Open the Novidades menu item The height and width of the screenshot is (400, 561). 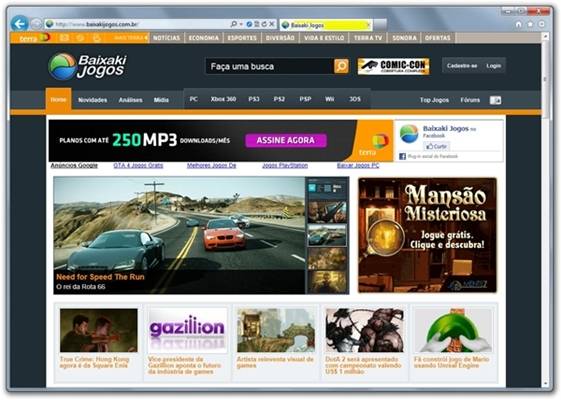pos(93,100)
